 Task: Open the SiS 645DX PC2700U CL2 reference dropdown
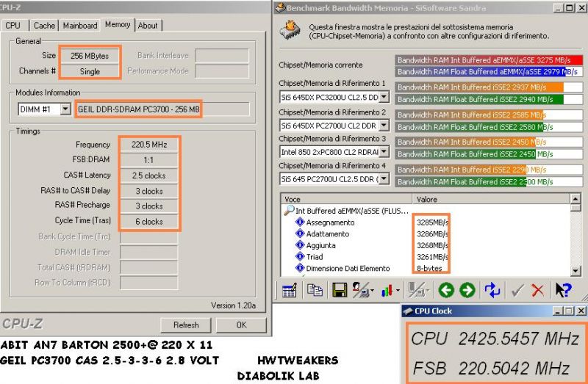(384, 126)
